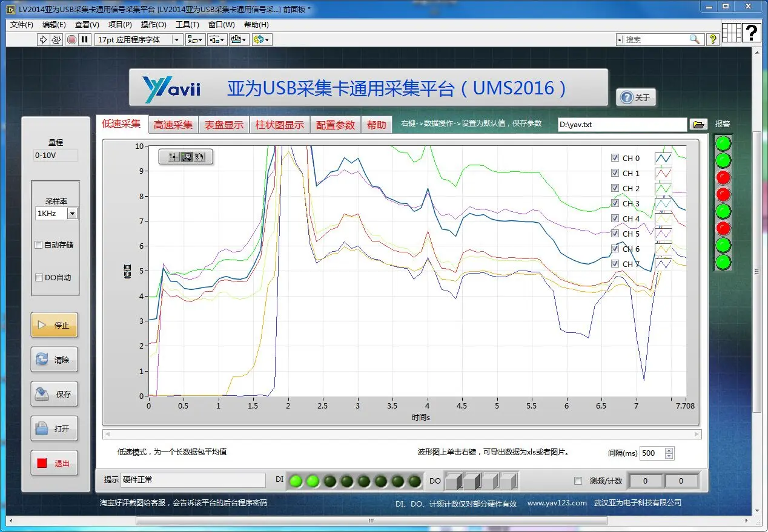Uncheck the CH 0 channel checkbox
The height and width of the screenshot is (532, 768).
tap(615, 158)
